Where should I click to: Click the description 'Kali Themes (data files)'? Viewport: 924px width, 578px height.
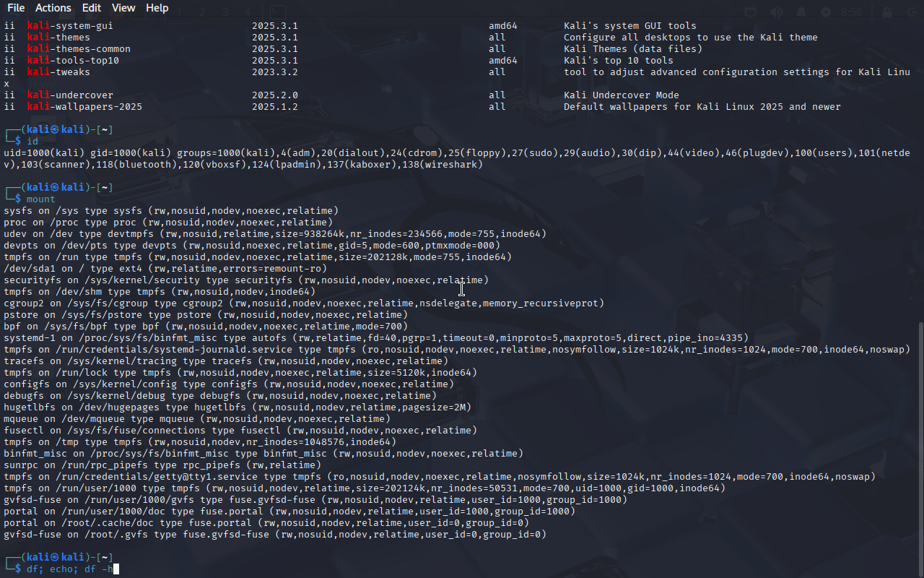click(633, 49)
